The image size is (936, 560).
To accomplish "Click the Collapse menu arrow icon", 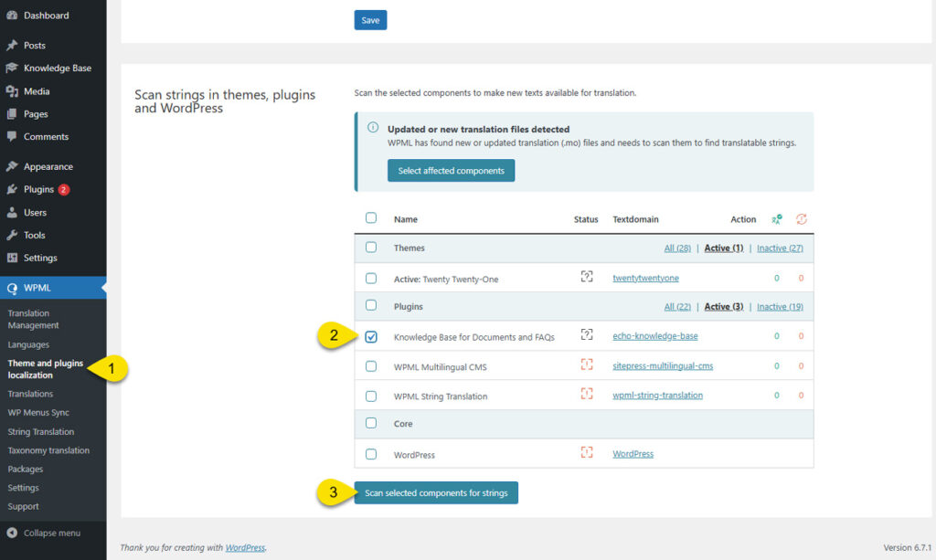I will [x=12, y=533].
